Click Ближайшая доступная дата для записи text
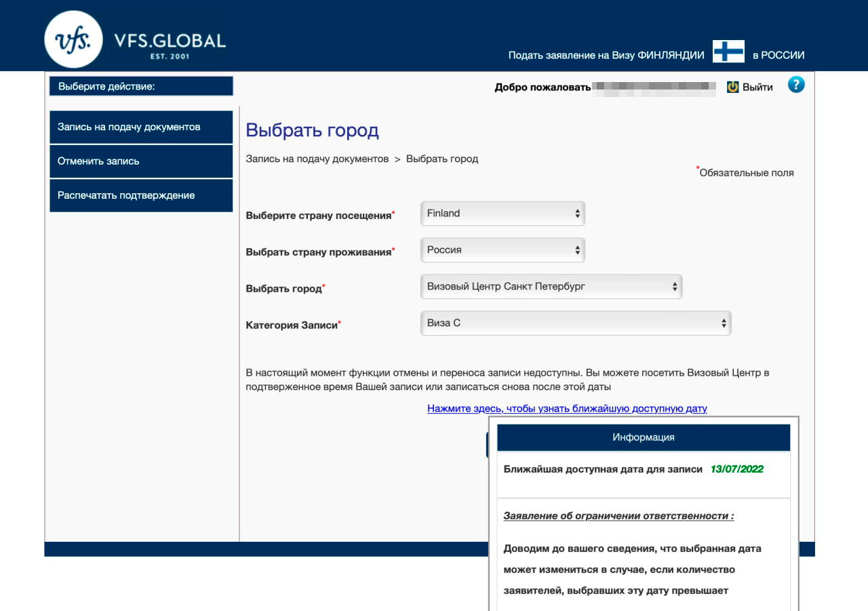 pyautogui.click(x=603, y=469)
